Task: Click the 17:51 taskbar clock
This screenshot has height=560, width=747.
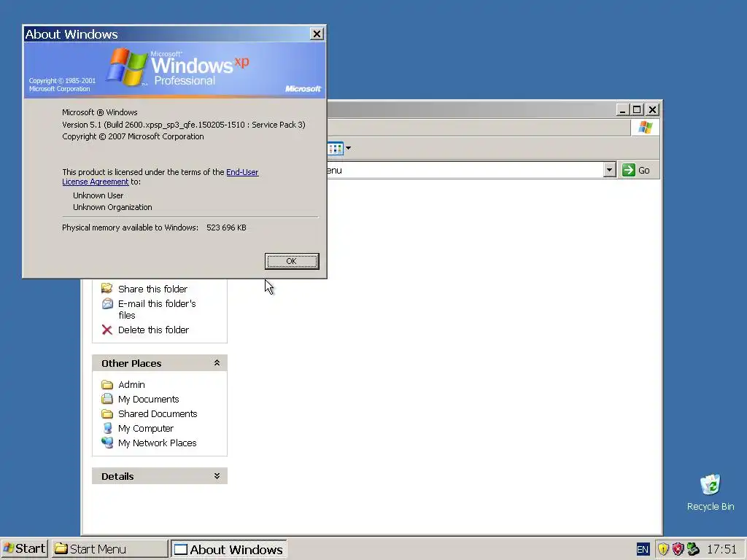Action: pos(721,549)
